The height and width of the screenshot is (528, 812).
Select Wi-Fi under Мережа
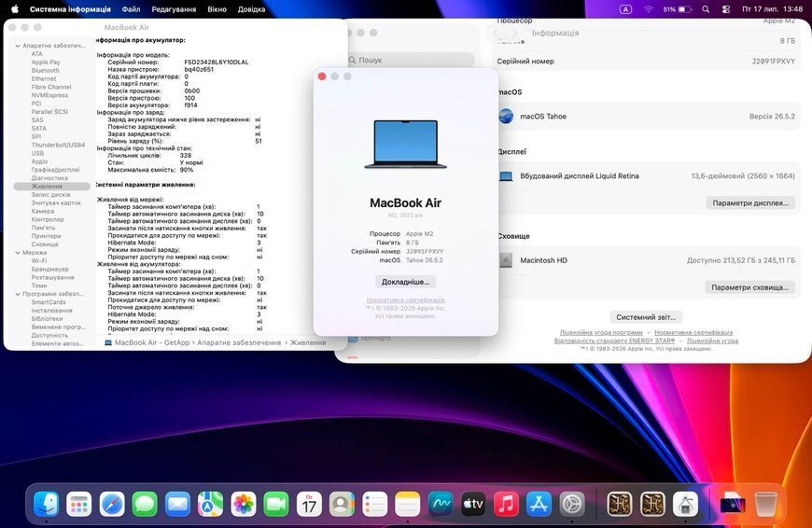click(39, 261)
